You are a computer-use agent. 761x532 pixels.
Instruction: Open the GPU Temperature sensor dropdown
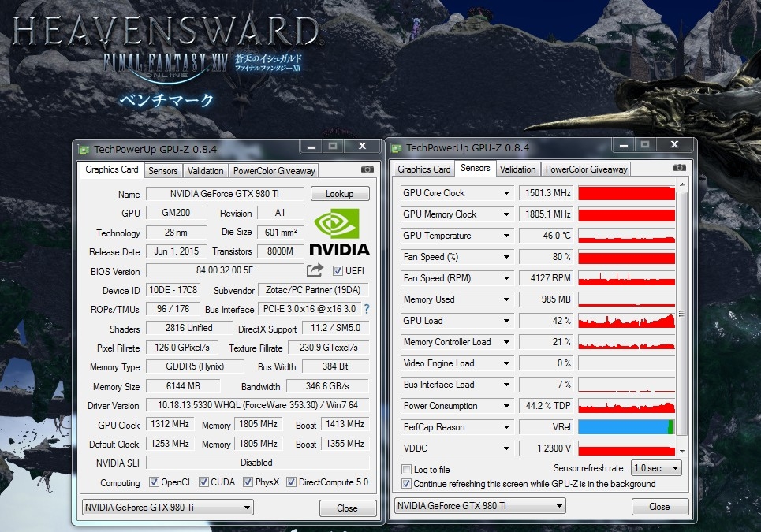pos(506,236)
